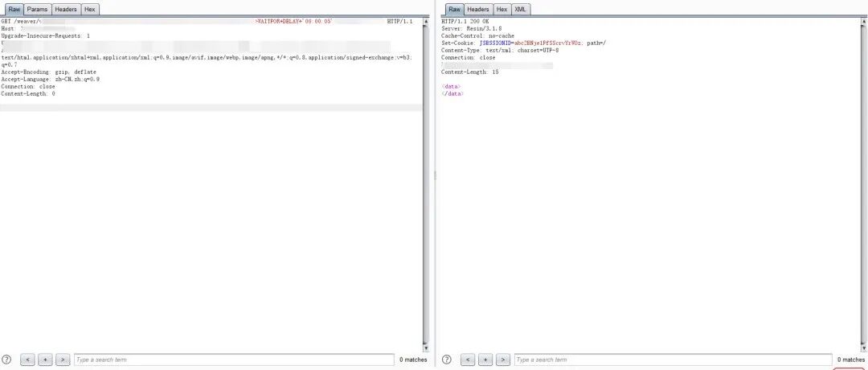Click the request Content-Length: 0 line
868x370 pixels.
click(28, 93)
